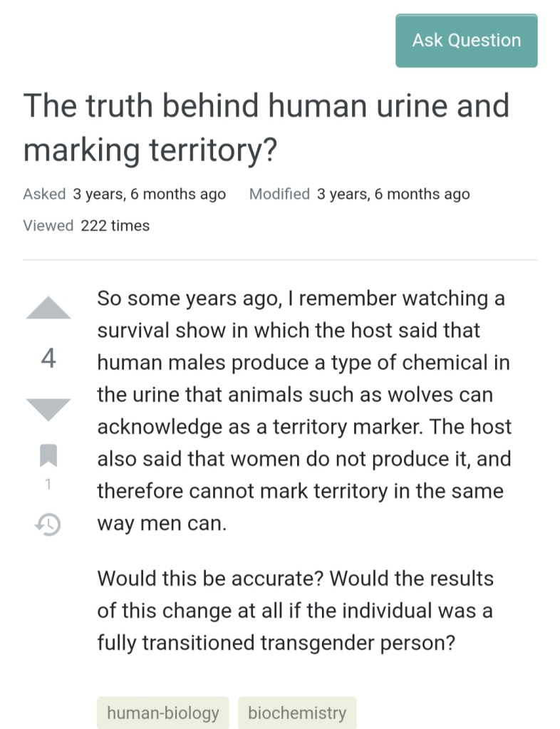Viewport: 560px width, 729px height.
Task: Click the 'Modified' label
Action: click(279, 194)
